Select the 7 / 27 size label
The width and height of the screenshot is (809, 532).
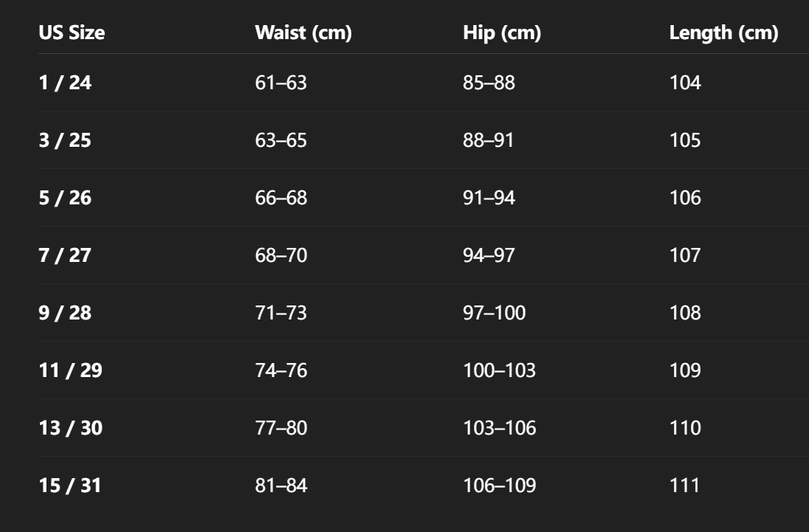[65, 255]
